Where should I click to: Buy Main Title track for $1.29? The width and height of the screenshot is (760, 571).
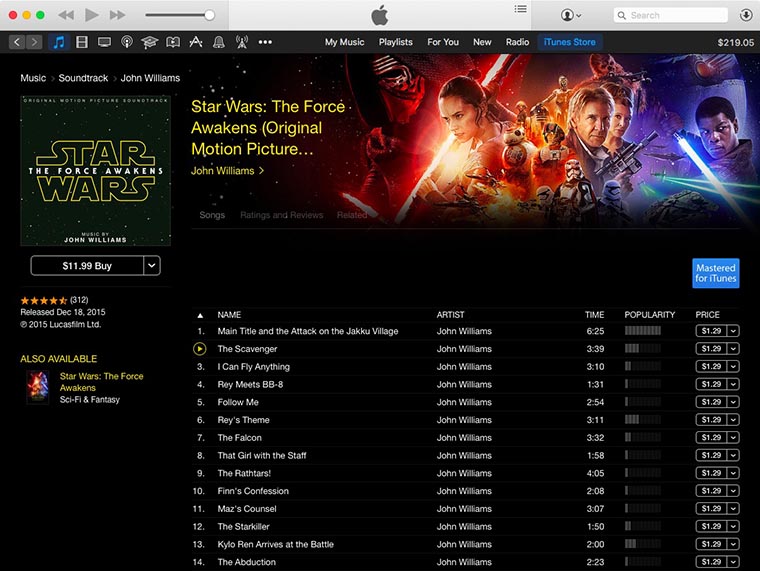pyautogui.click(x=712, y=331)
